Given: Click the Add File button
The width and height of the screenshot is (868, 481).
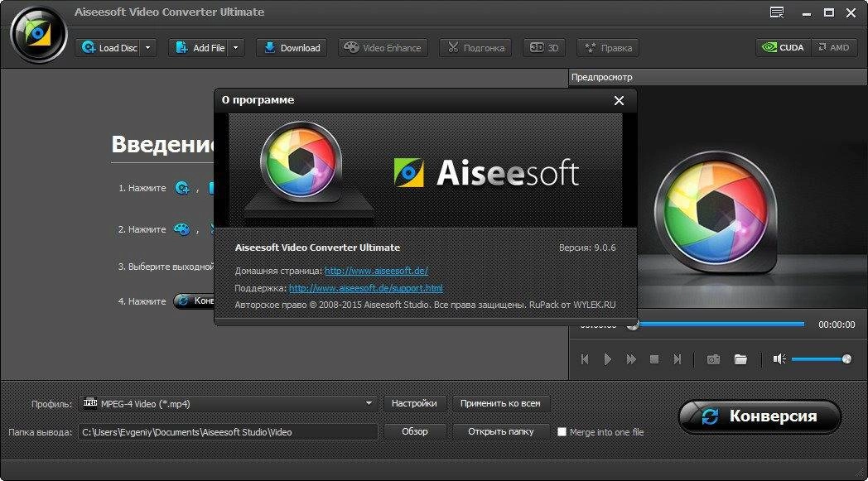Looking at the screenshot, I should tap(200, 47).
